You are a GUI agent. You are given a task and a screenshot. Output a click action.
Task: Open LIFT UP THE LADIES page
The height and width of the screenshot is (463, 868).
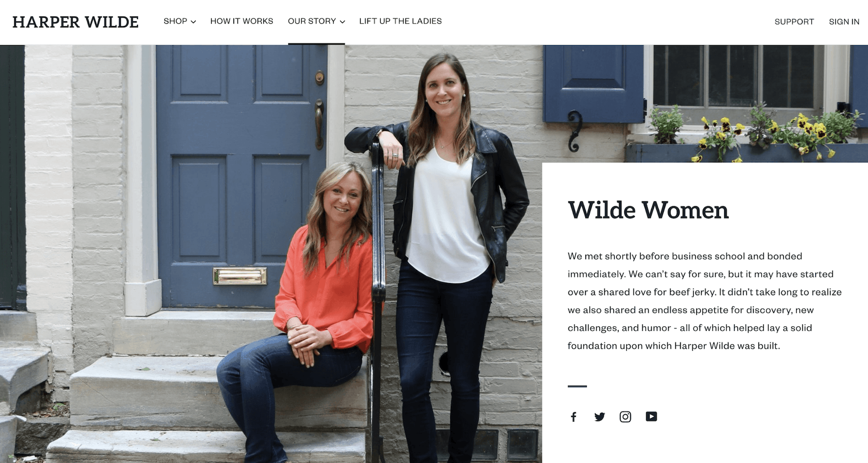point(400,21)
